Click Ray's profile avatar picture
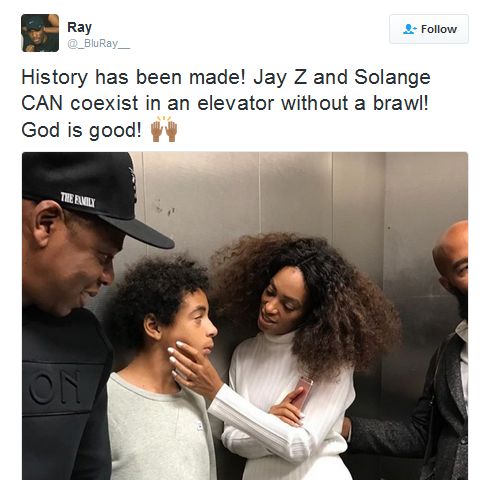 coord(40,33)
